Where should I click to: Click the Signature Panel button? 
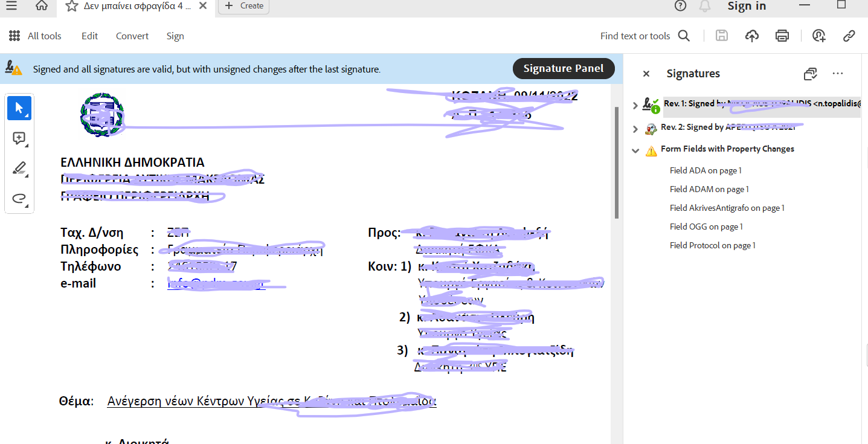(x=563, y=68)
